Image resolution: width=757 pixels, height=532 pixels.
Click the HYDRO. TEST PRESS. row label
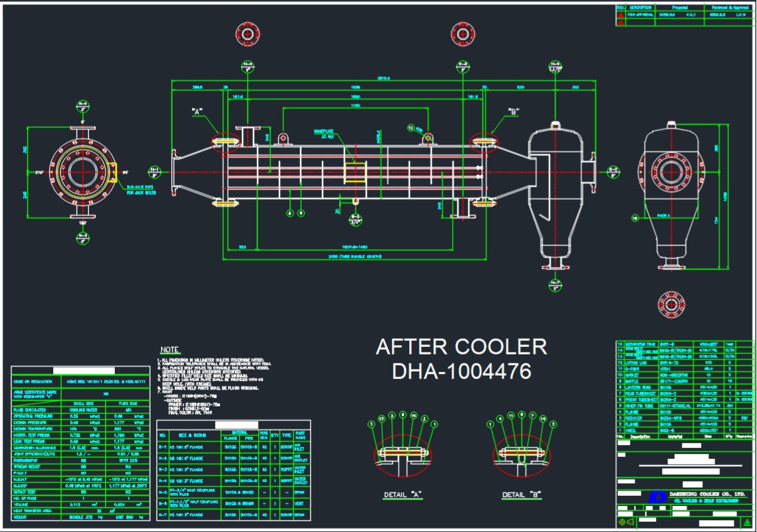coord(32,436)
